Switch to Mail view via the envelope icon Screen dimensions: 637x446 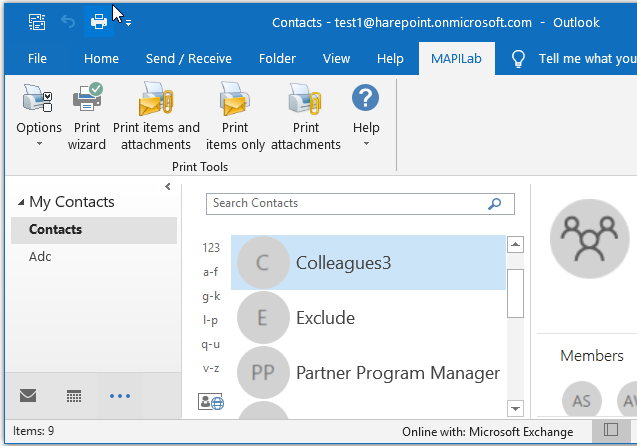pos(28,396)
